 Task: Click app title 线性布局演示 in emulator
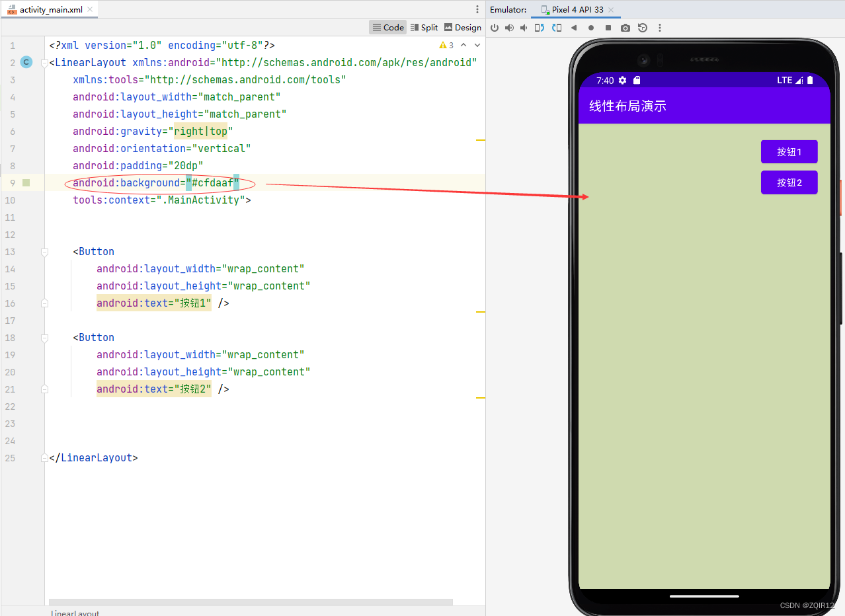click(x=627, y=106)
